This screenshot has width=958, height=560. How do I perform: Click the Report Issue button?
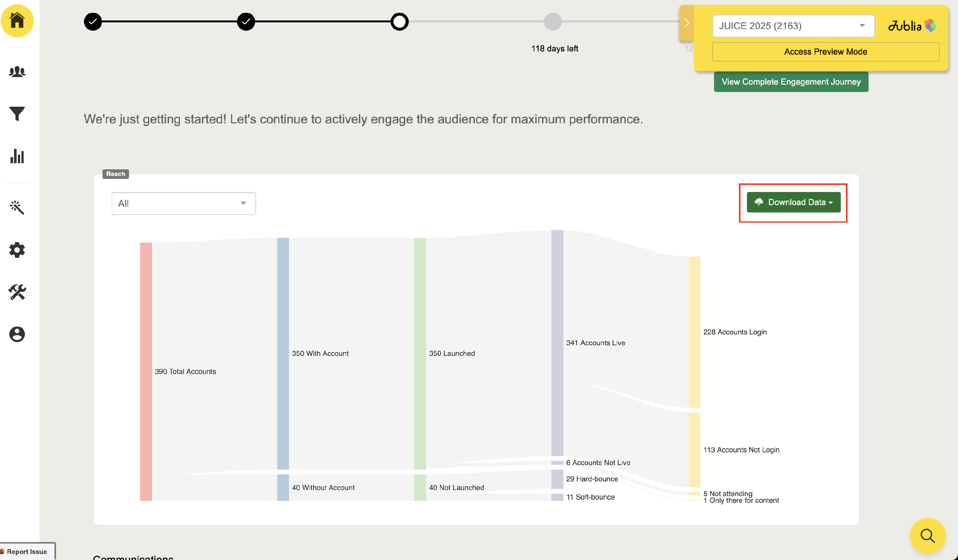[27, 551]
